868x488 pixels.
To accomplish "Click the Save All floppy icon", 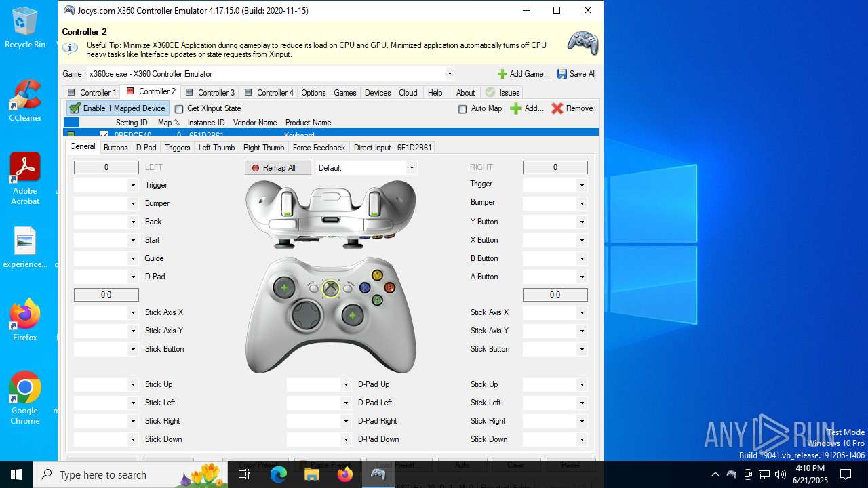I will pos(562,74).
